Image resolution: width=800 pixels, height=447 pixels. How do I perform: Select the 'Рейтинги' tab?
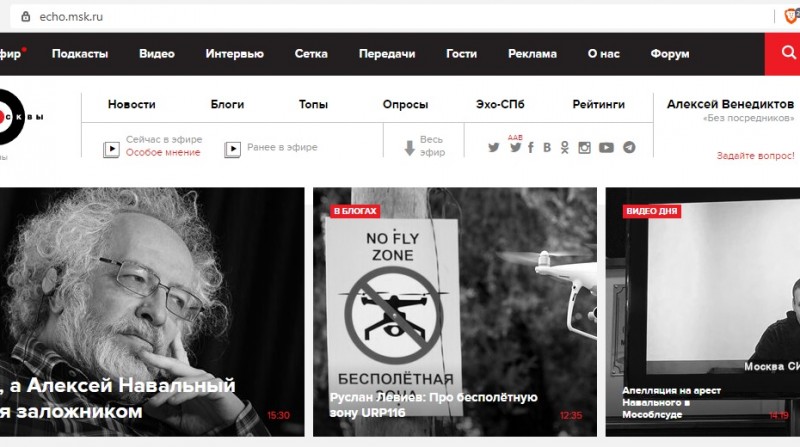[x=598, y=104]
